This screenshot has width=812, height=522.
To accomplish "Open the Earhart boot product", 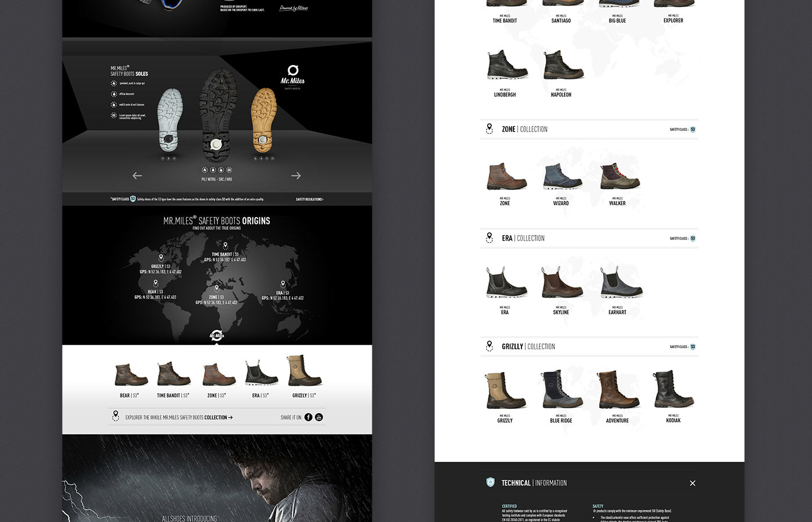I will (621, 282).
